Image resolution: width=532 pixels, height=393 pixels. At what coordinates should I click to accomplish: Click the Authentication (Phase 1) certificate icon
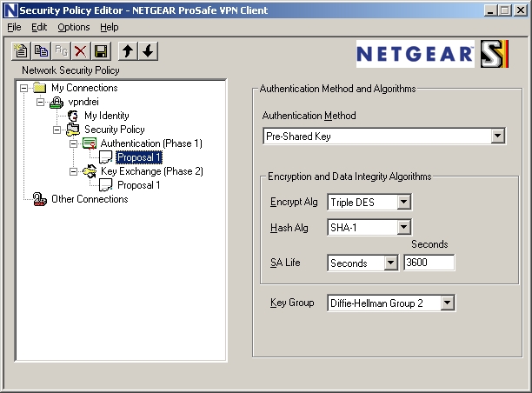(x=90, y=143)
